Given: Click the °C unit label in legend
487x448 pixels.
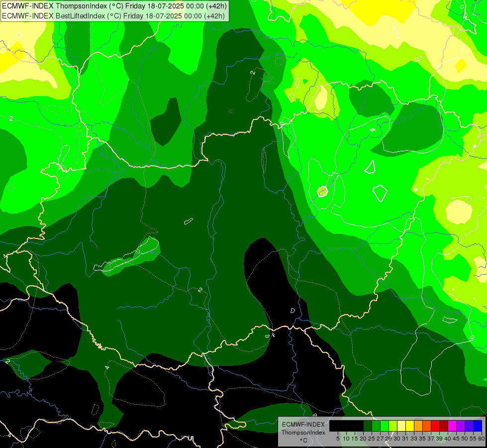Looking at the screenshot, I should (303, 440).
